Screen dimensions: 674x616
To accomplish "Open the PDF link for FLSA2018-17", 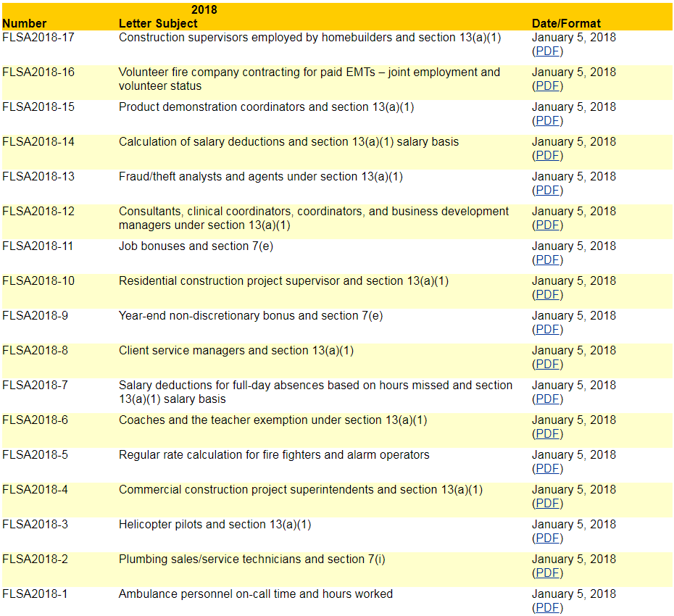I will pyautogui.click(x=547, y=51).
